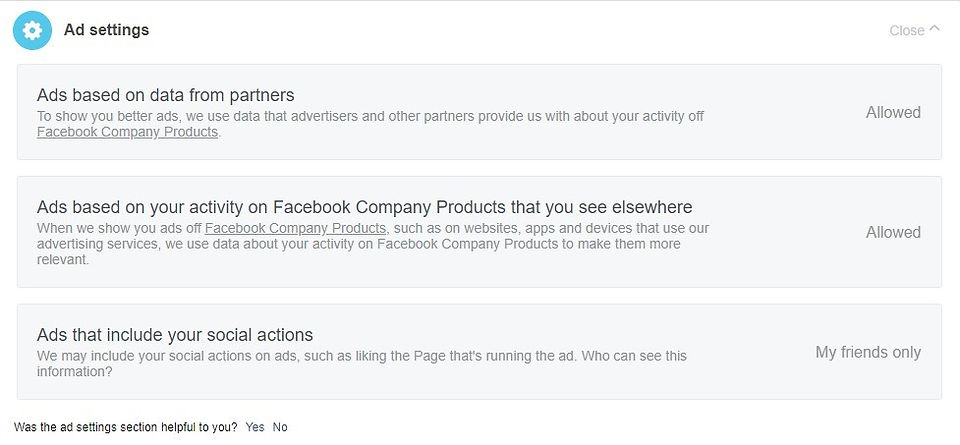Image resolution: width=960 pixels, height=445 pixels.
Task: Open Facebook Company Products link in second panel
Action: point(296,229)
